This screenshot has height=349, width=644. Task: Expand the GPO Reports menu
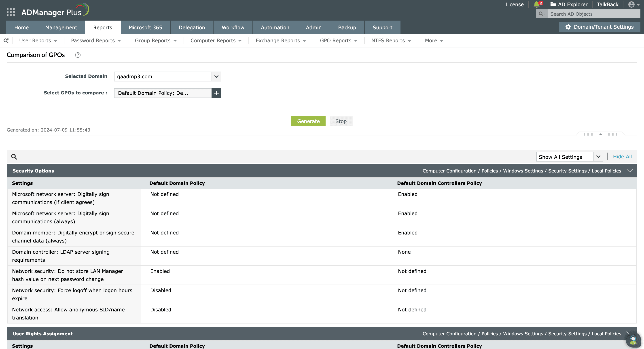click(x=339, y=40)
